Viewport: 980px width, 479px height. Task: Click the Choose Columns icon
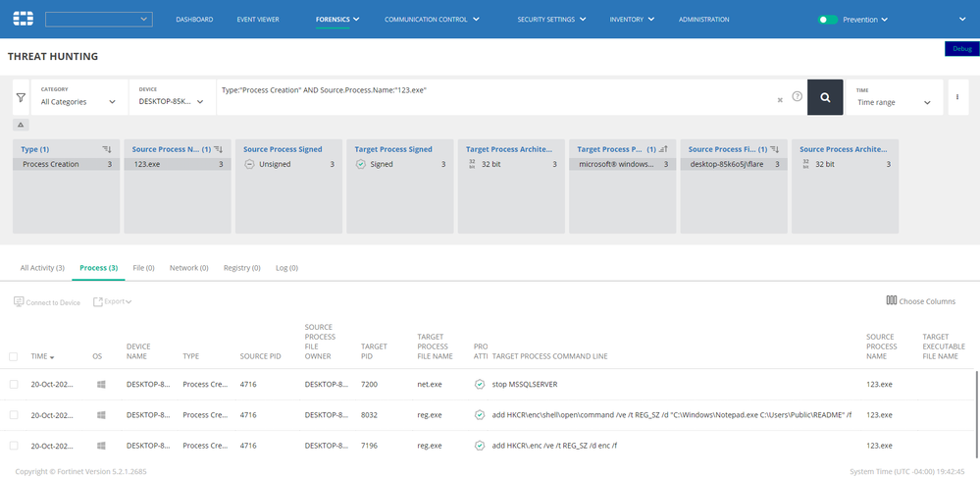892,301
